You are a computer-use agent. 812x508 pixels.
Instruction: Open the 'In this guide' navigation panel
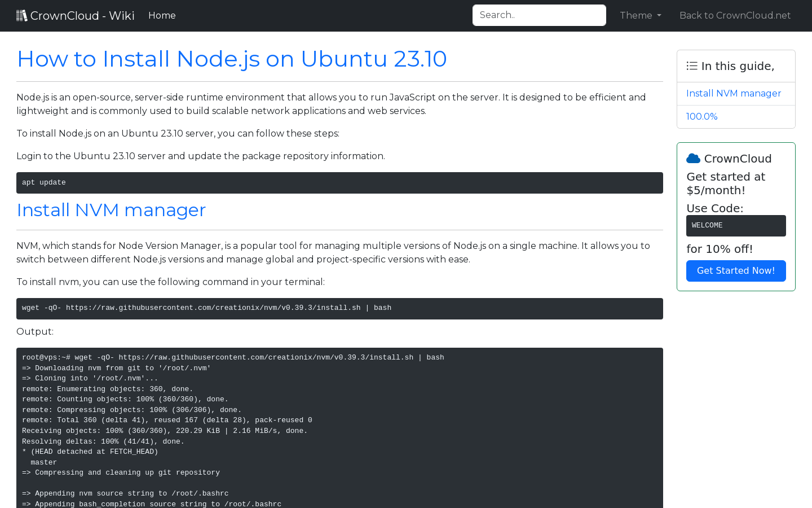coord(736,65)
